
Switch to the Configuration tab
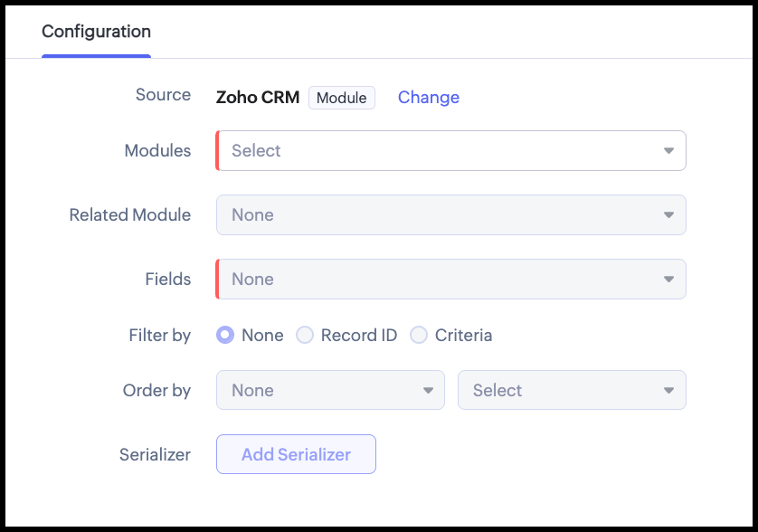tap(96, 32)
